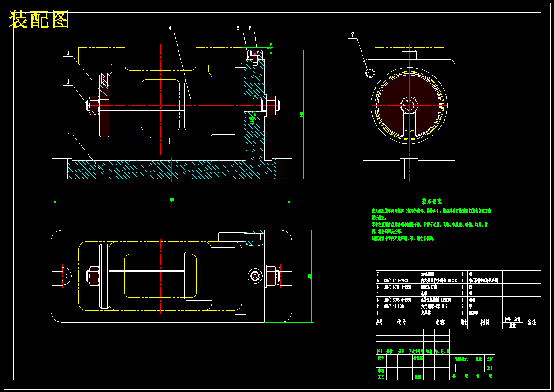This screenshot has width=554, height=392.
Task: Select part callout number 7 in side view
Action: 352,34
